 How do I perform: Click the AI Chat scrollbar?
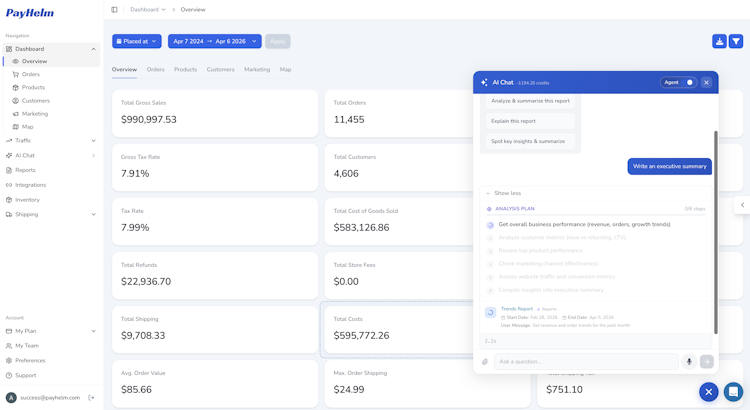tap(716, 232)
